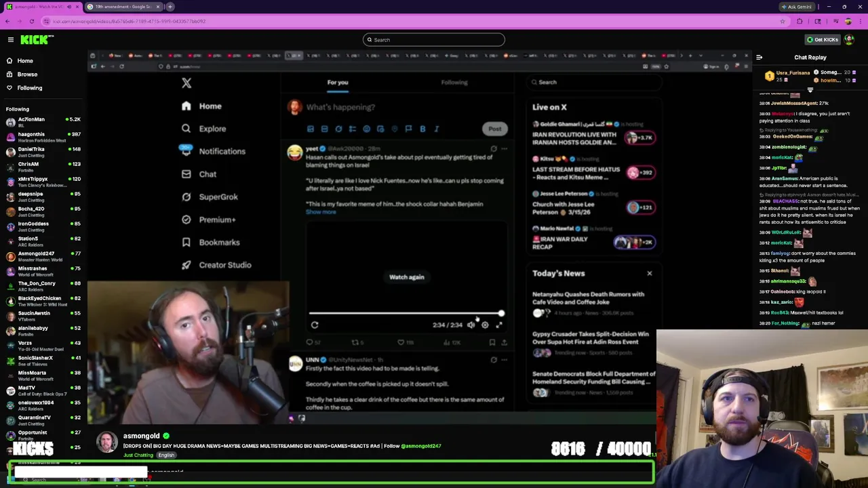Click the Kick search field
This screenshot has width=868, height=488.
pyautogui.click(x=434, y=40)
